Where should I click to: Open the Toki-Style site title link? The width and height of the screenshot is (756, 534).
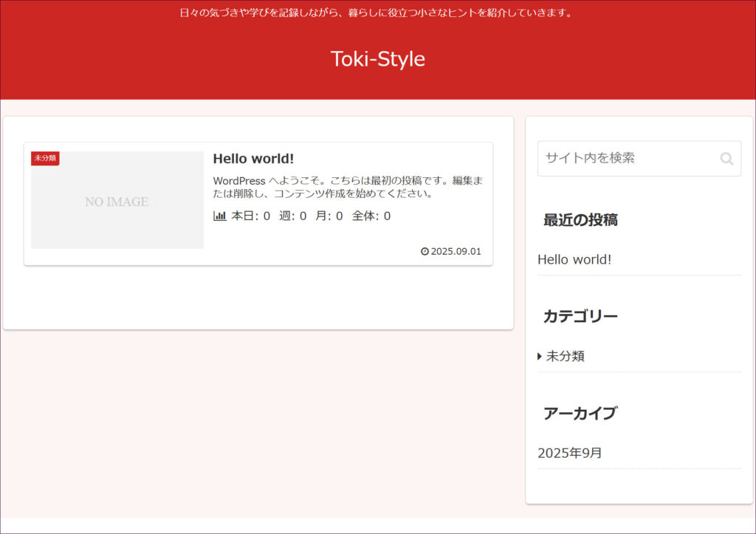pos(377,59)
